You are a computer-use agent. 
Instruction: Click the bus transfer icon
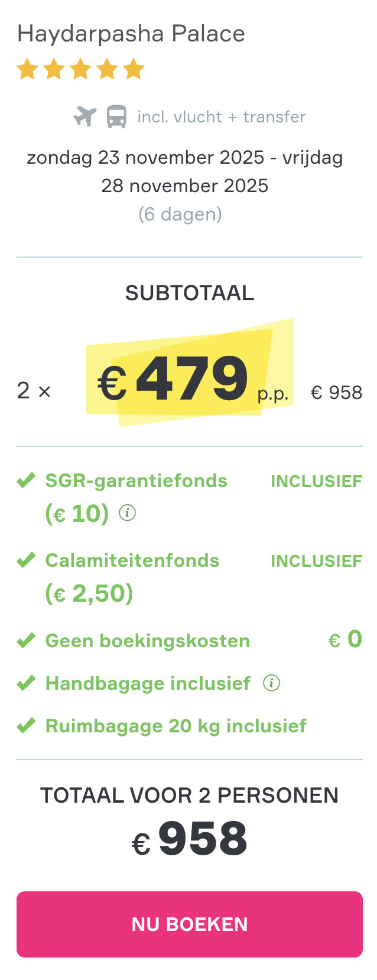[x=116, y=116]
